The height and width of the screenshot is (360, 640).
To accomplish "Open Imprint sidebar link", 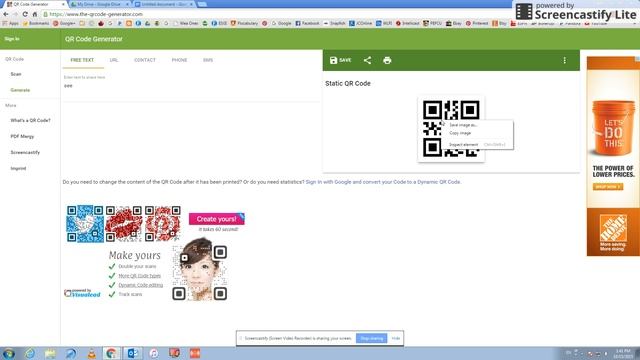I will click(18, 168).
